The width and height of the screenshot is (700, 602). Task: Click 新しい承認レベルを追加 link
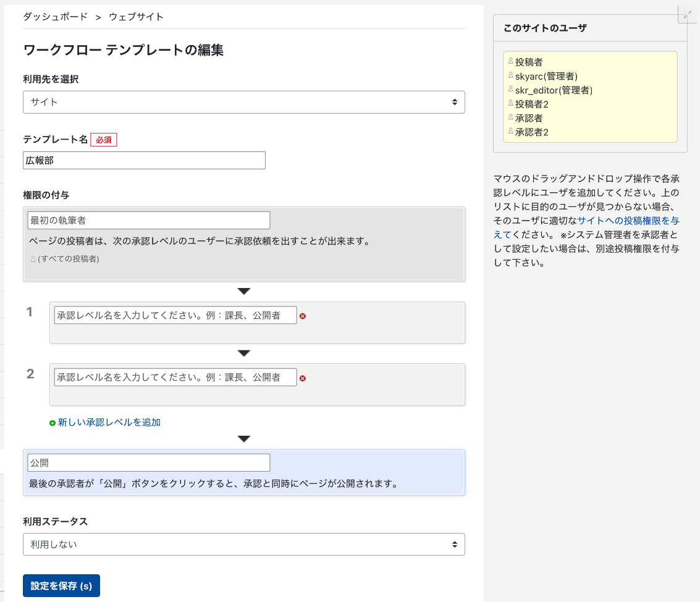coord(109,423)
